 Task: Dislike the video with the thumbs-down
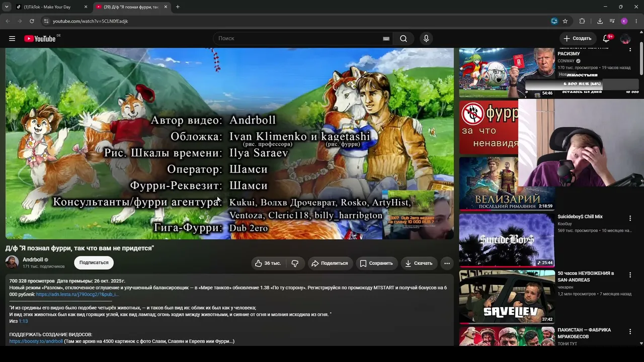point(295,263)
